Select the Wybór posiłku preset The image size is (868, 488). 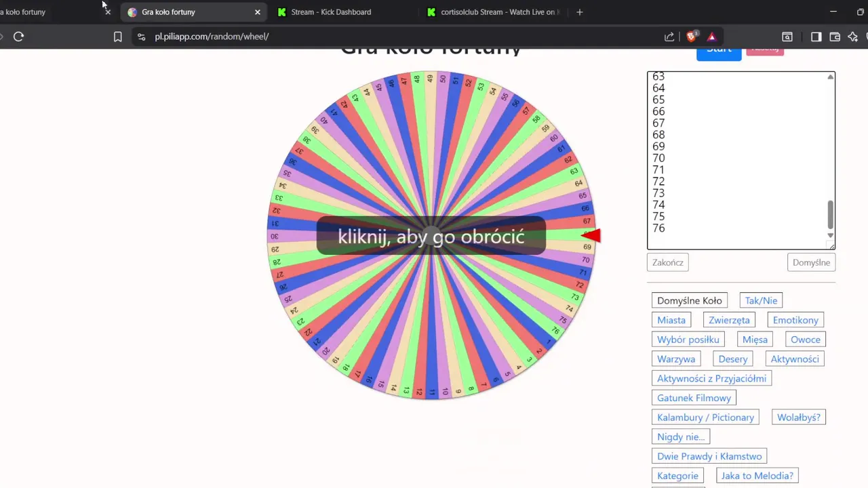pyautogui.click(x=688, y=340)
